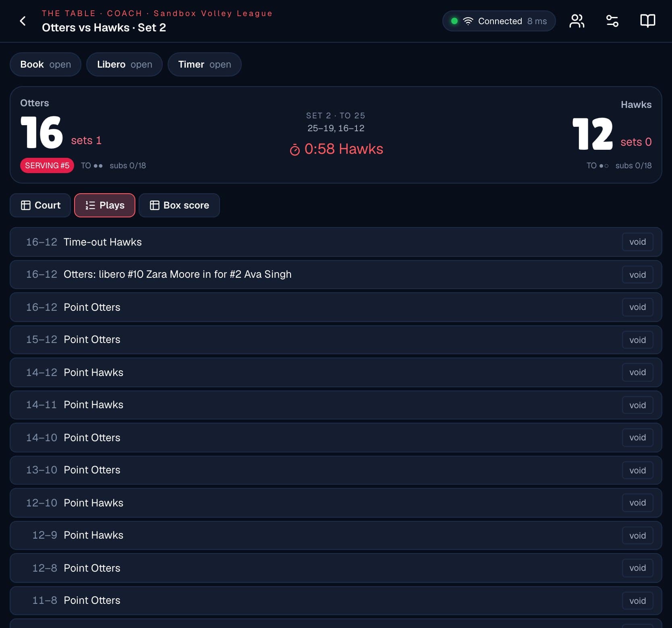Image resolution: width=672 pixels, height=628 pixels.
Task: Click the timer stopwatch icon
Action: [x=295, y=150]
